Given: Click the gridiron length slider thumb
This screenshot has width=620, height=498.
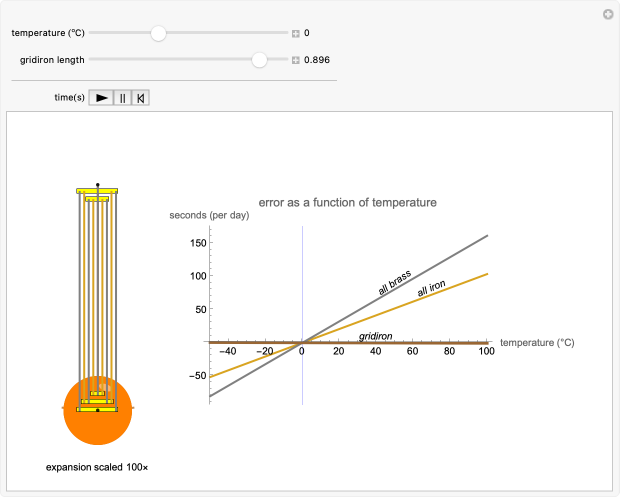Looking at the screenshot, I should click(x=259, y=60).
